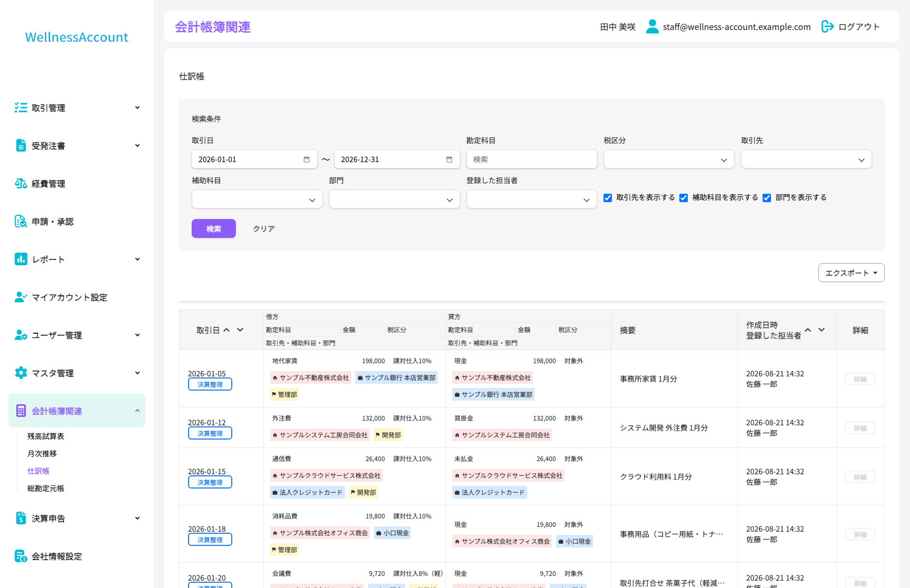Click the 決算申告 dollar document icon
910x588 pixels.
coord(21,519)
